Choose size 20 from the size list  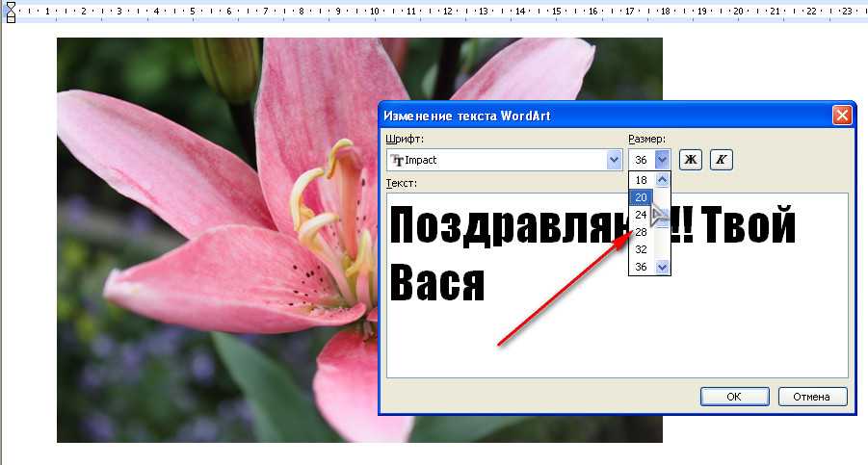point(641,196)
